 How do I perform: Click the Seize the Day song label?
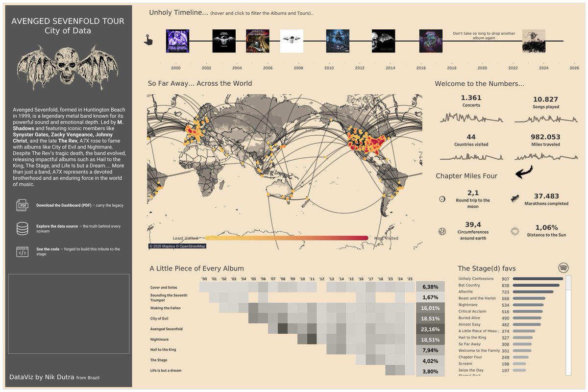471,370
